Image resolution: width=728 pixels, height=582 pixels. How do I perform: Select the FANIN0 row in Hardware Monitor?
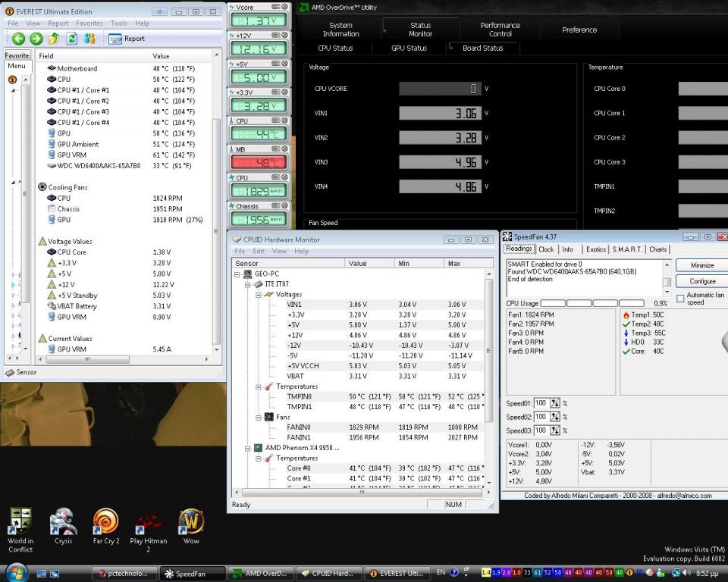[358, 427]
